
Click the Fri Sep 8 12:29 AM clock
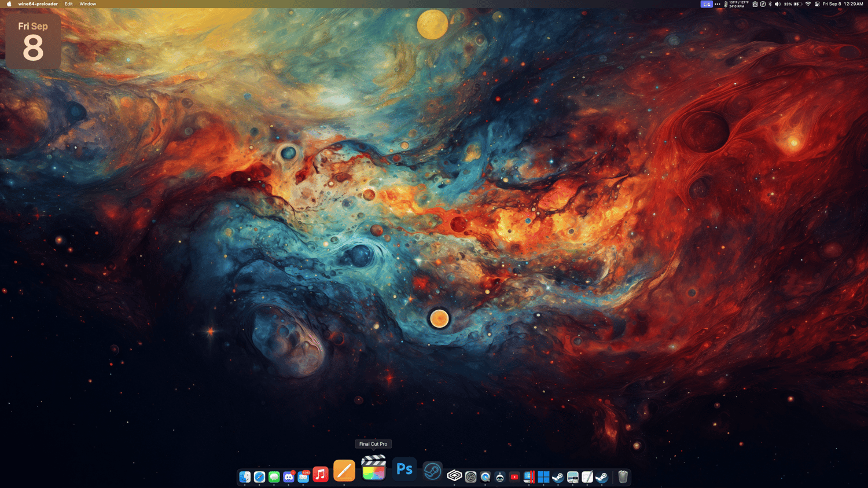tap(843, 4)
